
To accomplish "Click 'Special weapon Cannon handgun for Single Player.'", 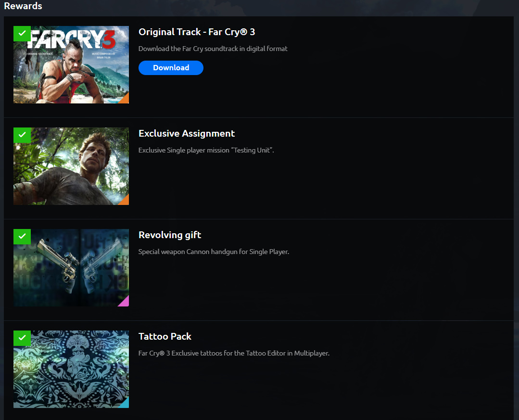I will 214,252.
